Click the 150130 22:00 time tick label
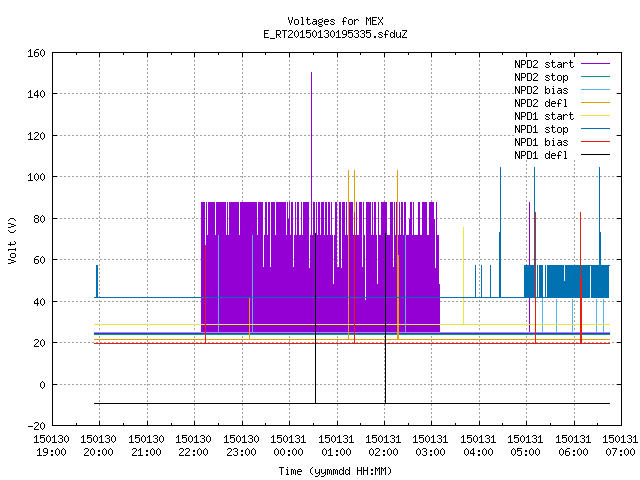 [193, 446]
